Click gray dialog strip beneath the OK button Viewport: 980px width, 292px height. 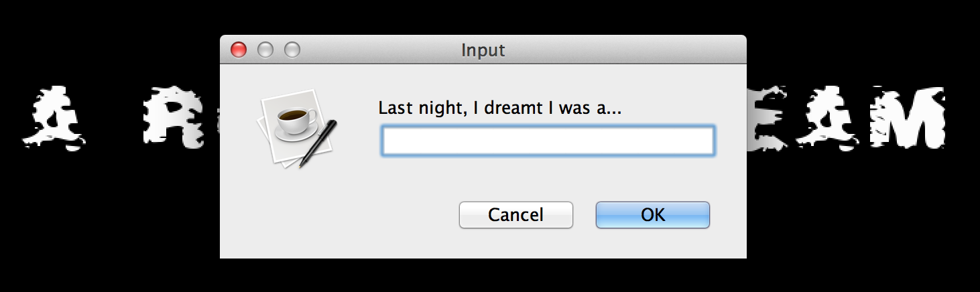[653, 244]
